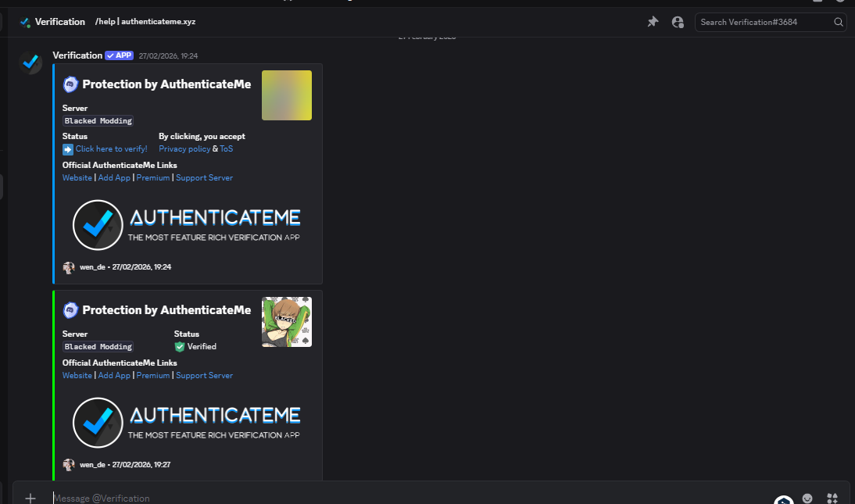Open Website link in the Verified embed
Screen dimensions: 855x504
(x=77, y=376)
